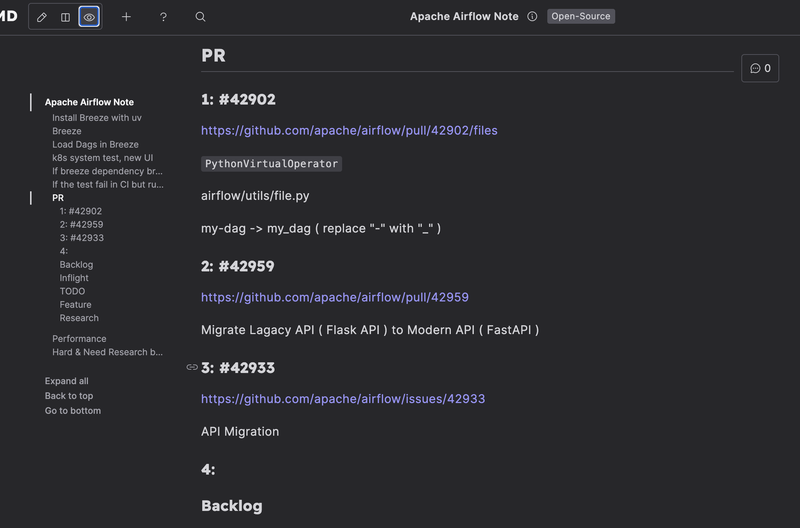800x528 pixels.
Task: Click the my-dag -> my_dag line
Action: click(321, 229)
